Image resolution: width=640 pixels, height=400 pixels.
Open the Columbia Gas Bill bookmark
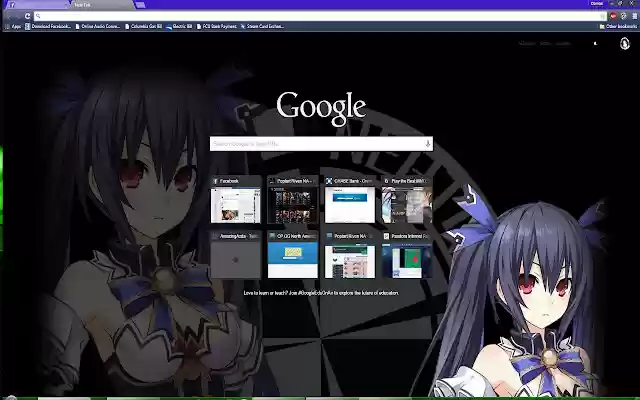143,27
